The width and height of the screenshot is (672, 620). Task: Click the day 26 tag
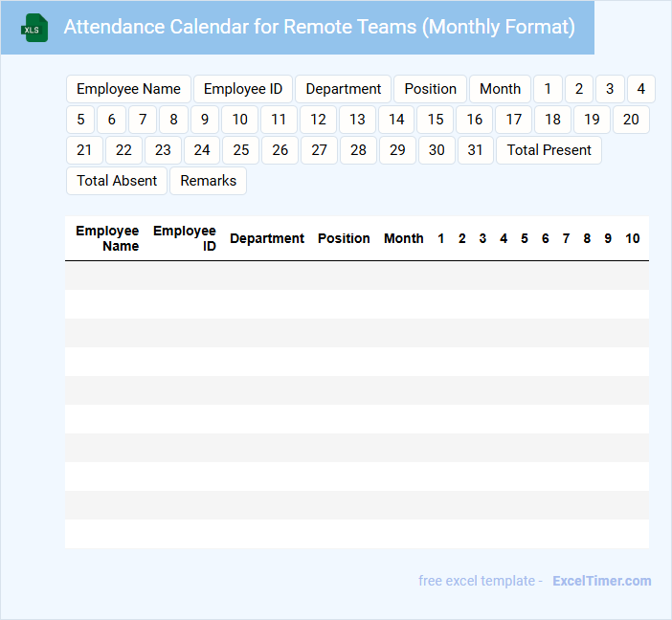[280, 150]
